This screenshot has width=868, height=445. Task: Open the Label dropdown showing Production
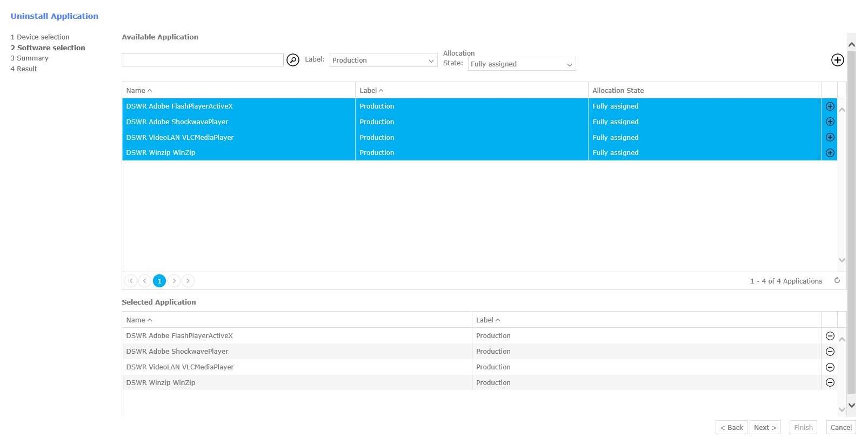tap(383, 60)
